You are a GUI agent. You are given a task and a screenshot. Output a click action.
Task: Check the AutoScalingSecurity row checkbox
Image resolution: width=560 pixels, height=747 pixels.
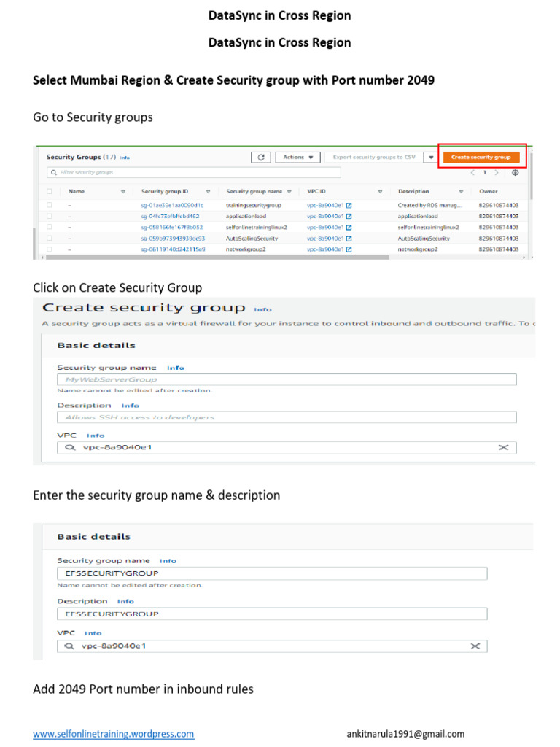pos(50,239)
